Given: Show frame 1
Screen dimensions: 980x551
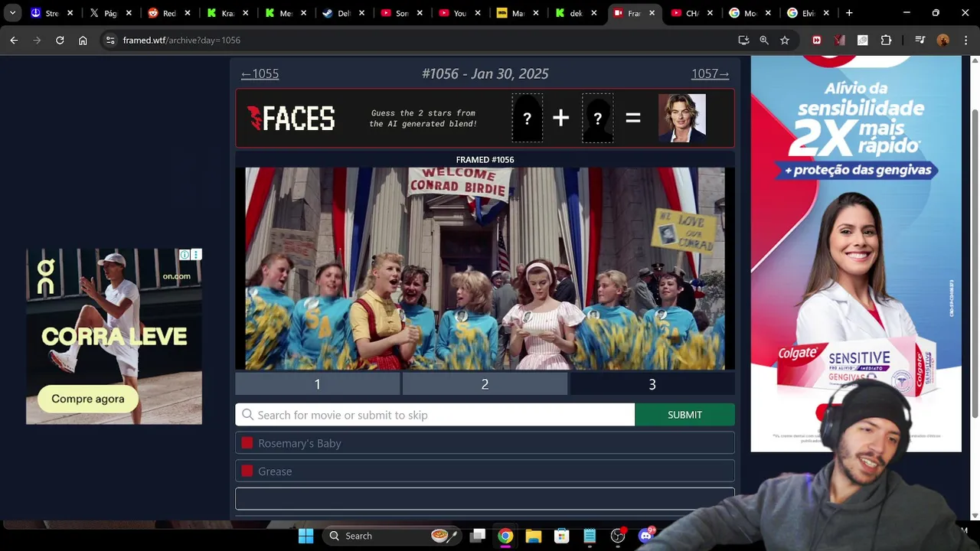Looking at the screenshot, I should [318, 384].
